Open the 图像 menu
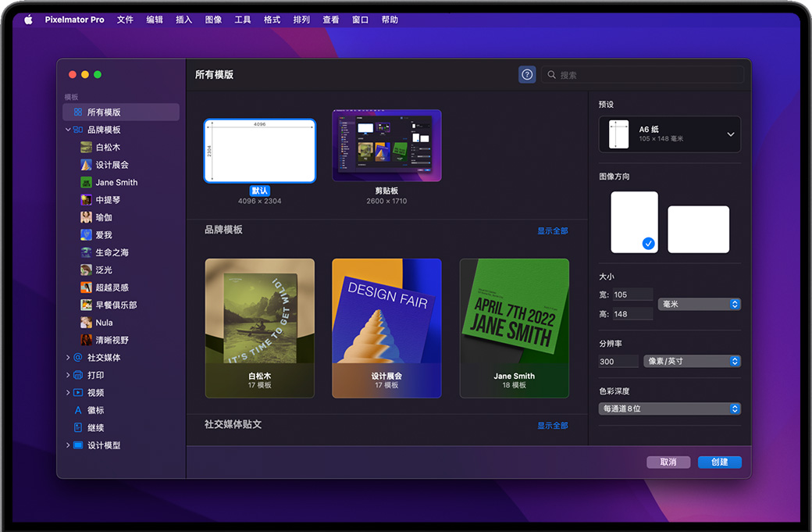Screen dimensions: 812x532 pos(213,20)
